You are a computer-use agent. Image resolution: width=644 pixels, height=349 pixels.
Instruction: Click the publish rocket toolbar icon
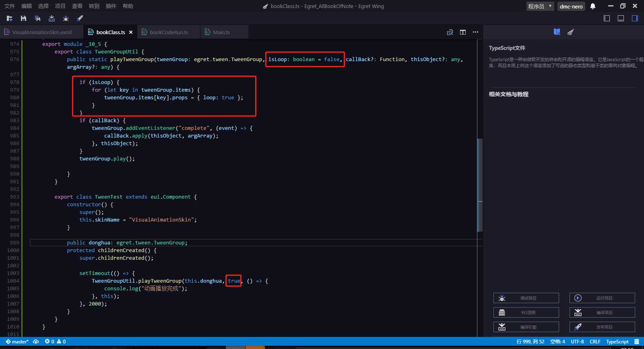pos(80,18)
